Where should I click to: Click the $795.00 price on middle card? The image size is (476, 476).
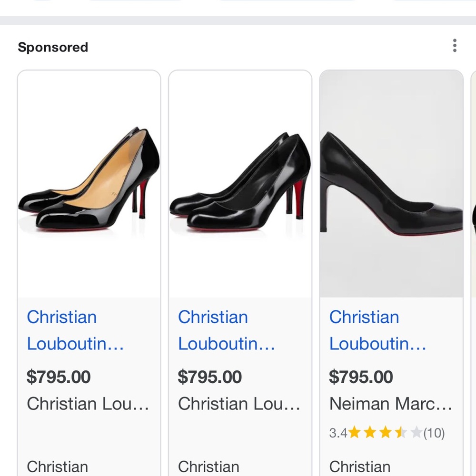pos(210,377)
